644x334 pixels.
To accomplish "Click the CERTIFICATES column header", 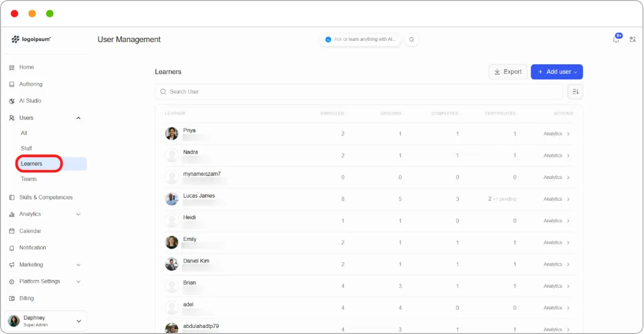I will (500, 114).
